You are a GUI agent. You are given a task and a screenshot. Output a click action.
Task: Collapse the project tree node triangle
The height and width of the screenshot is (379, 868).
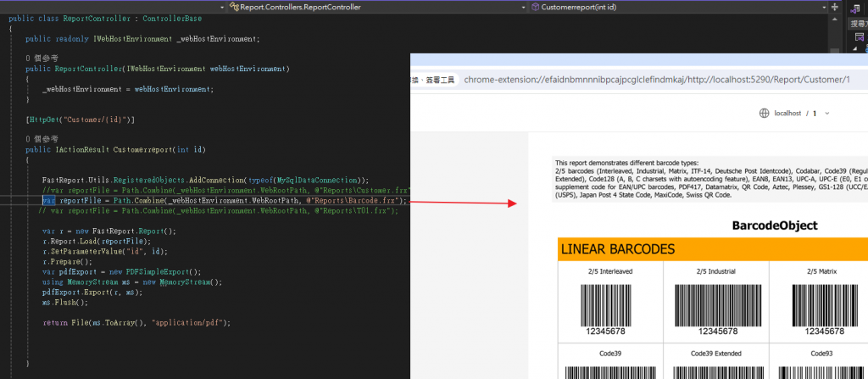[857, 49]
